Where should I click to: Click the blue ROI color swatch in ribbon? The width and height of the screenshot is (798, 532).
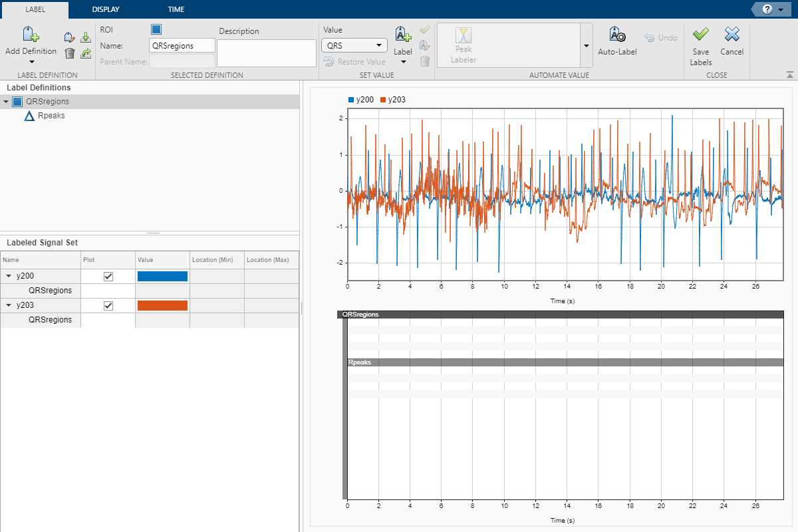[156, 29]
